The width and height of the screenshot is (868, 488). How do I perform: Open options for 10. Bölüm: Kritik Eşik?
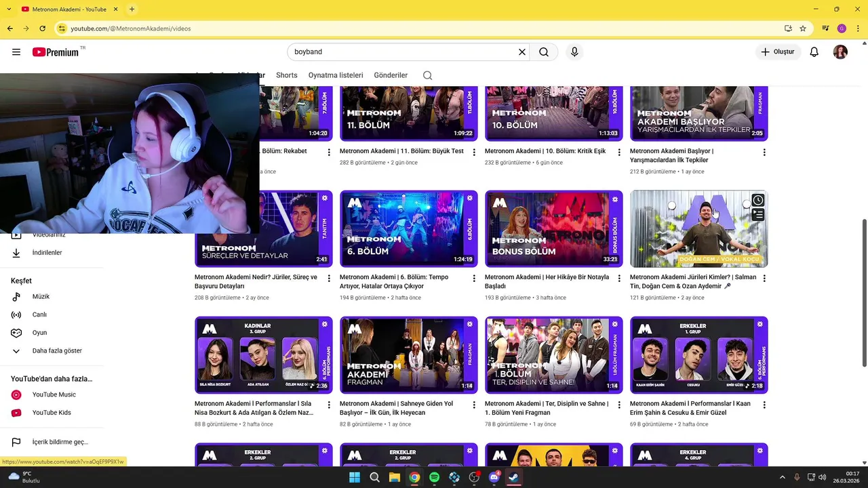tap(619, 152)
